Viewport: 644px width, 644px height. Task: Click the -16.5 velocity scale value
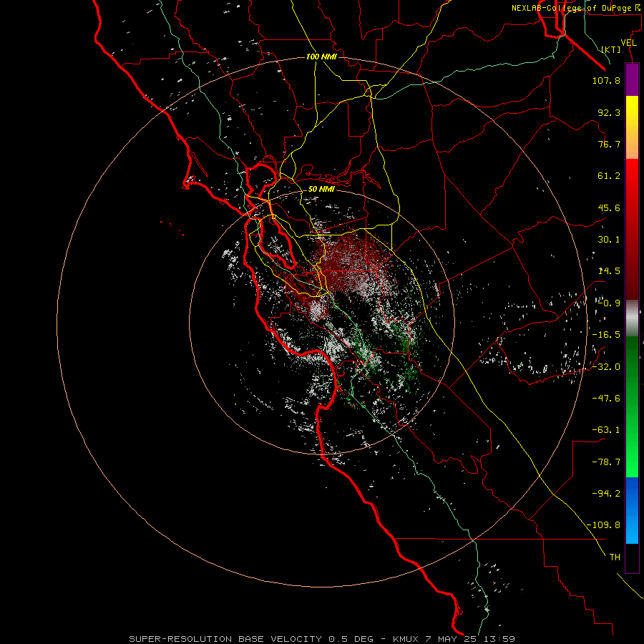click(606, 335)
